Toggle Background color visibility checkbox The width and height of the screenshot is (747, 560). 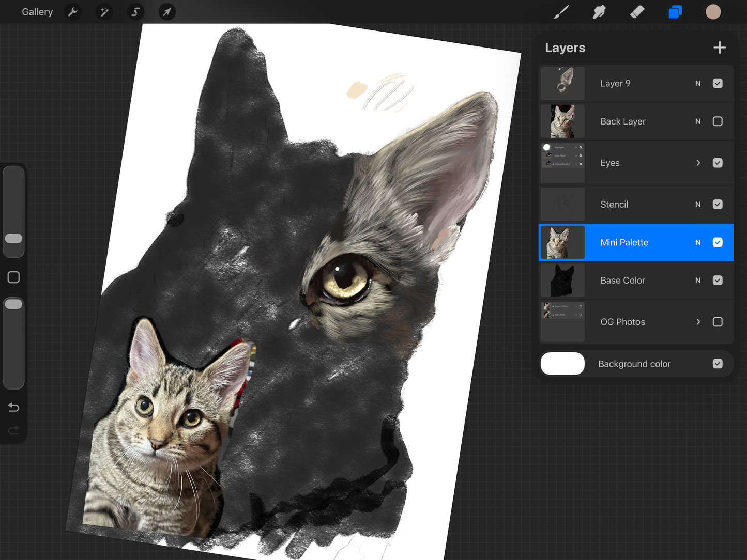pyautogui.click(x=718, y=364)
